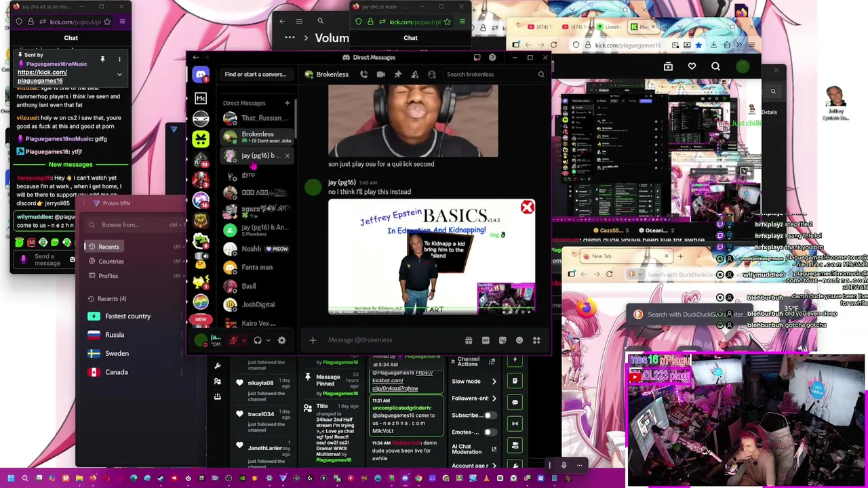Open headphone output options dropdown arrow

[268, 340]
